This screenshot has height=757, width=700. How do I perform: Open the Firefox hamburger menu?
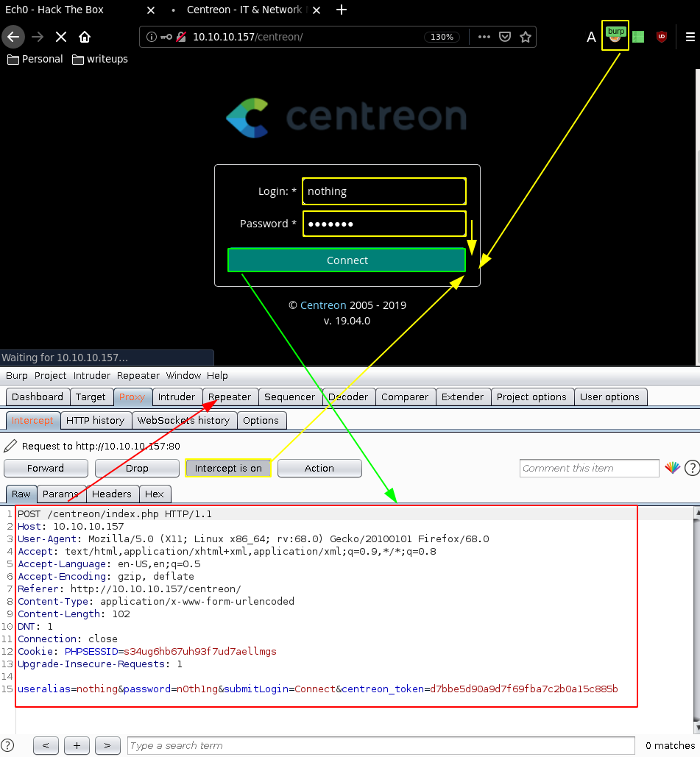coord(690,38)
